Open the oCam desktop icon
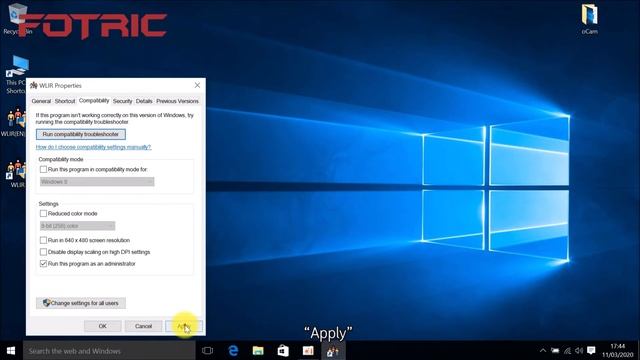Image resolution: width=640 pixels, height=360 pixels. point(589,19)
